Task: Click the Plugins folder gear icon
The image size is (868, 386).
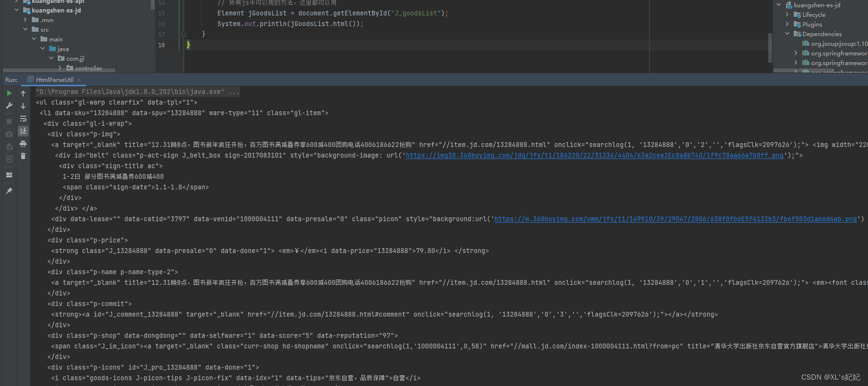Action: pyautogui.click(x=797, y=25)
